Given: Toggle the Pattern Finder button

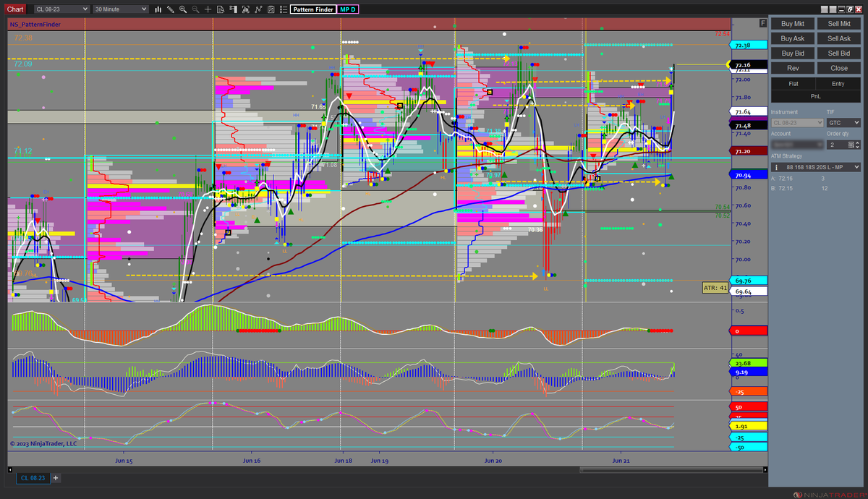Looking at the screenshot, I should coord(313,9).
